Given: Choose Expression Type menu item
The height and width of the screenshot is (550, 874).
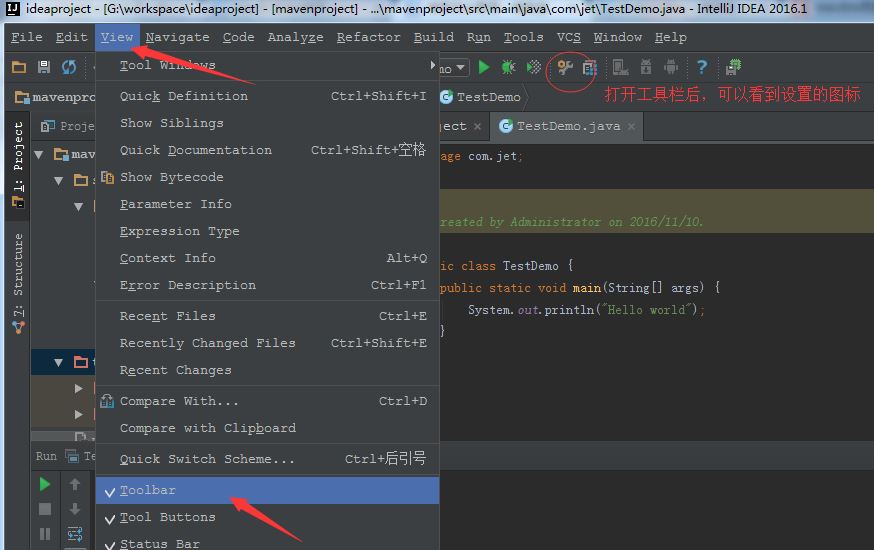Looking at the screenshot, I should [x=268, y=231].
